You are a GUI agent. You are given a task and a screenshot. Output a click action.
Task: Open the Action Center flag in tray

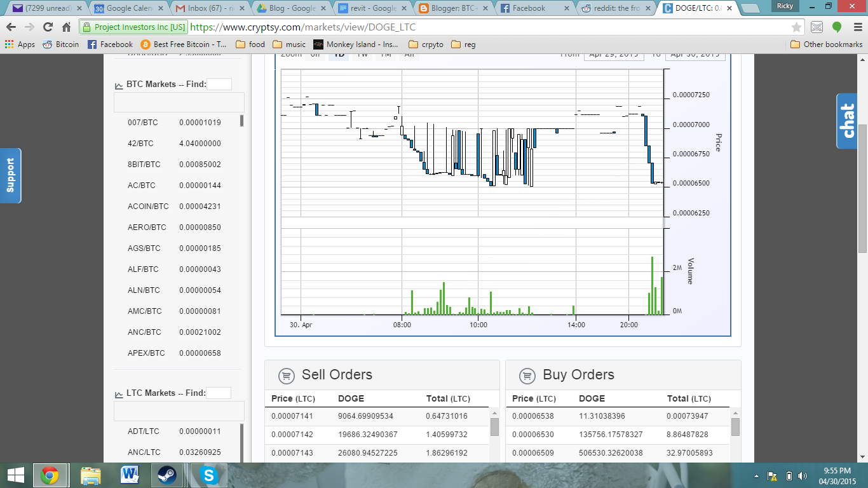pos(772,475)
